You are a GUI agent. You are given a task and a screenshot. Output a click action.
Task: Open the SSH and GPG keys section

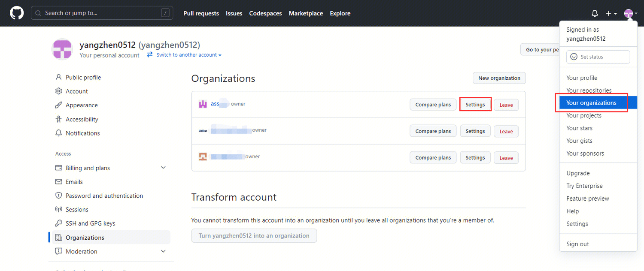point(90,223)
